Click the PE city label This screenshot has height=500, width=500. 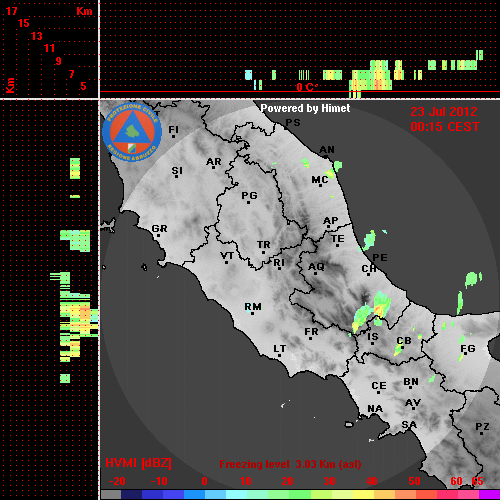click(380, 258)
